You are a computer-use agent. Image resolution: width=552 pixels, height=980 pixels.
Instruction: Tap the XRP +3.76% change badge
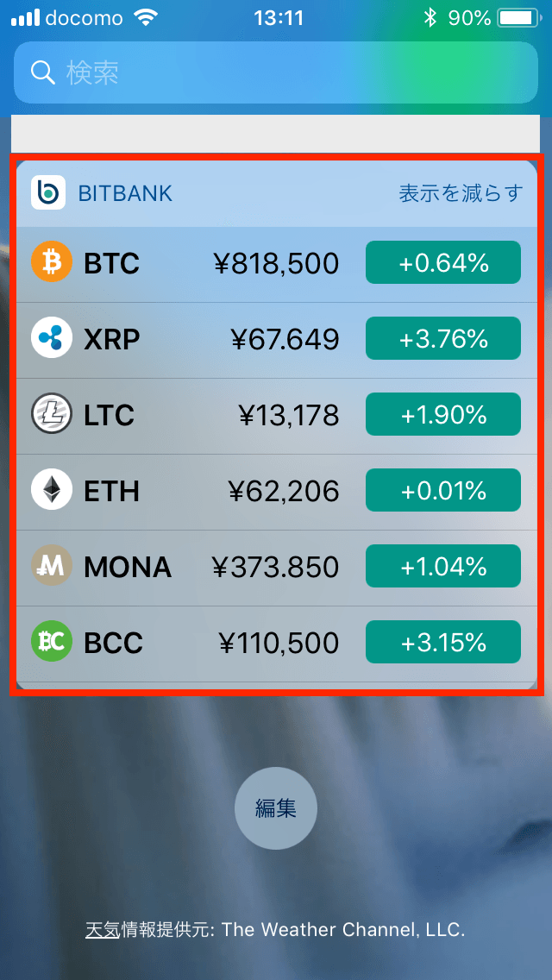(x=443, y=338)
